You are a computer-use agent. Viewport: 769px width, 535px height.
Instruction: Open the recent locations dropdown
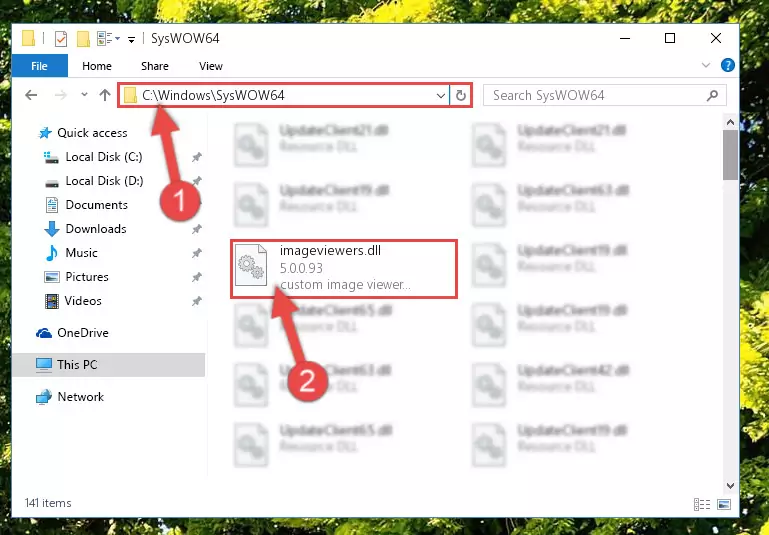click(x=84, y=94)
